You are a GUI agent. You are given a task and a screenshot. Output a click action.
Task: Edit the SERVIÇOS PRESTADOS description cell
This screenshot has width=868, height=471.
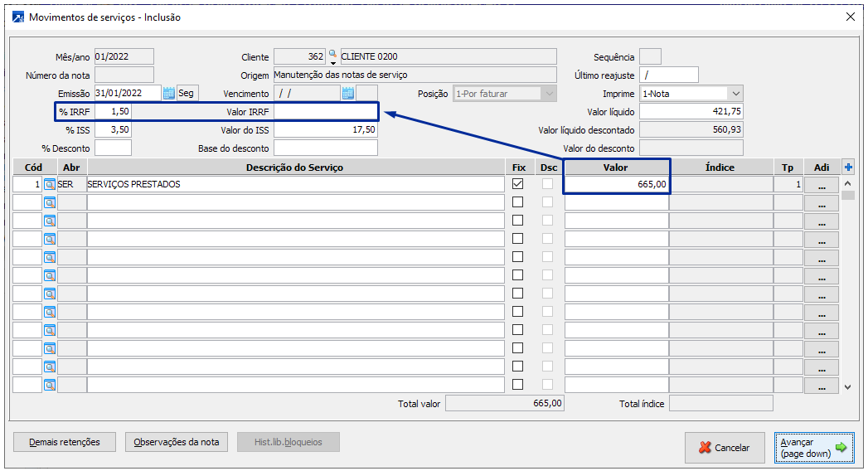(296, 184)
